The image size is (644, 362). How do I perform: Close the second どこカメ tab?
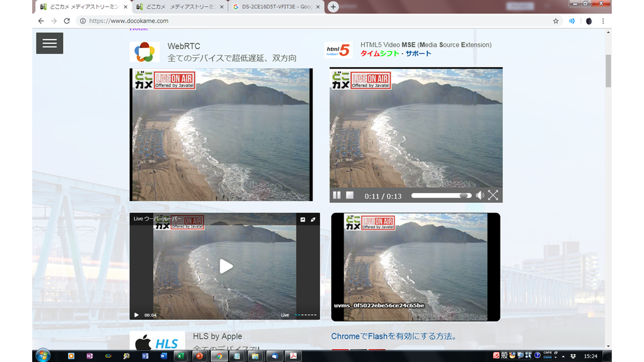(222, 7)
